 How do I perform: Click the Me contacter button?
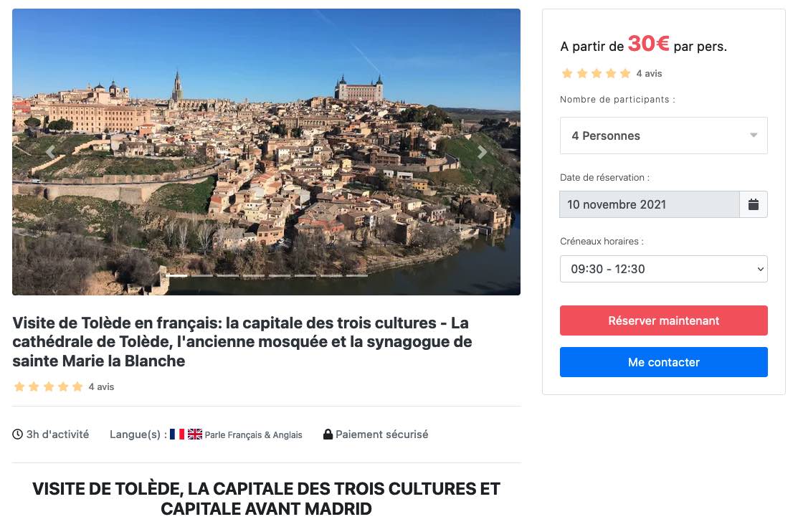[663, 362]
